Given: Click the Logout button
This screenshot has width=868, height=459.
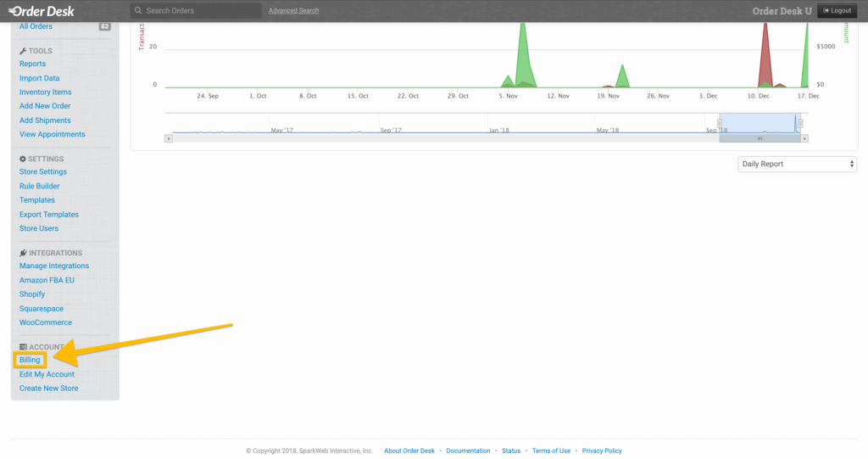Looking at the screenshot, I should click(837, 11).
